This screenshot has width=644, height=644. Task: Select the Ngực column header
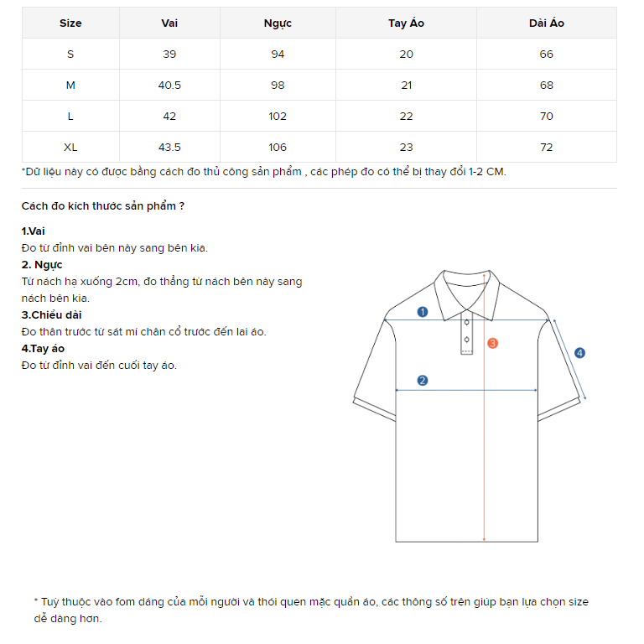(x=278, y=23)
